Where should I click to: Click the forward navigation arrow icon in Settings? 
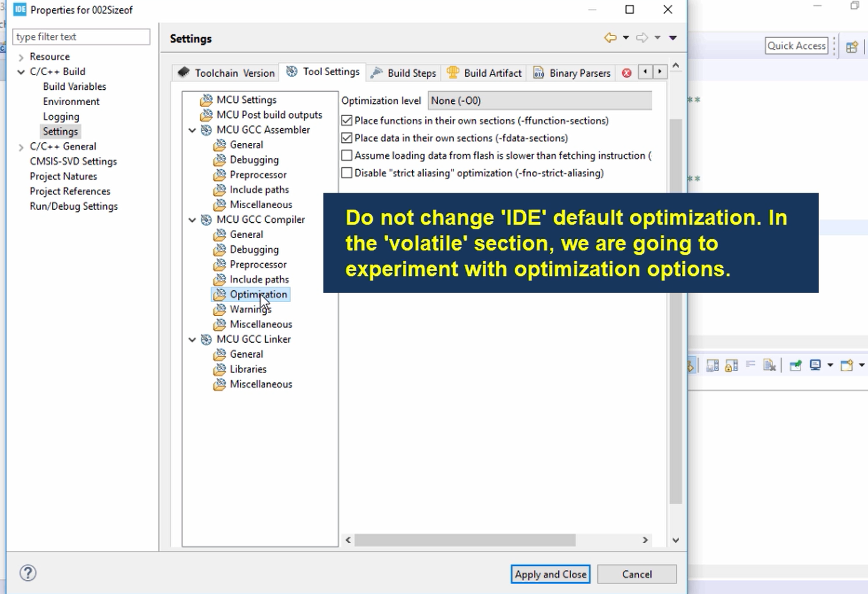pos(642,38)
